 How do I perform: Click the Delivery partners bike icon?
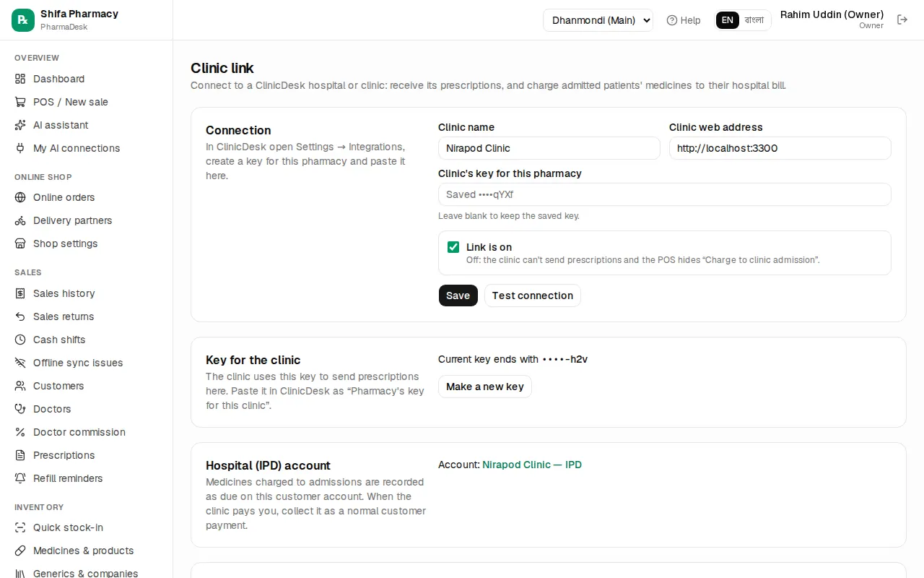click(20, 220)
